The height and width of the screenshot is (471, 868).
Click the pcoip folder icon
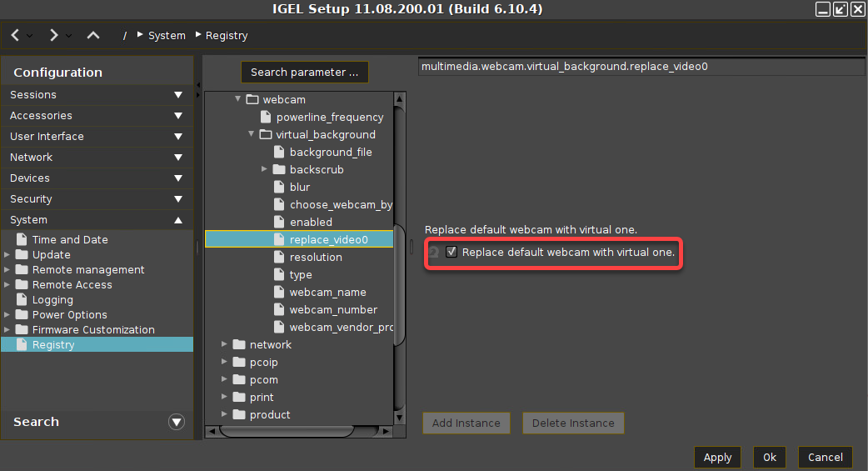coord(239,363)
